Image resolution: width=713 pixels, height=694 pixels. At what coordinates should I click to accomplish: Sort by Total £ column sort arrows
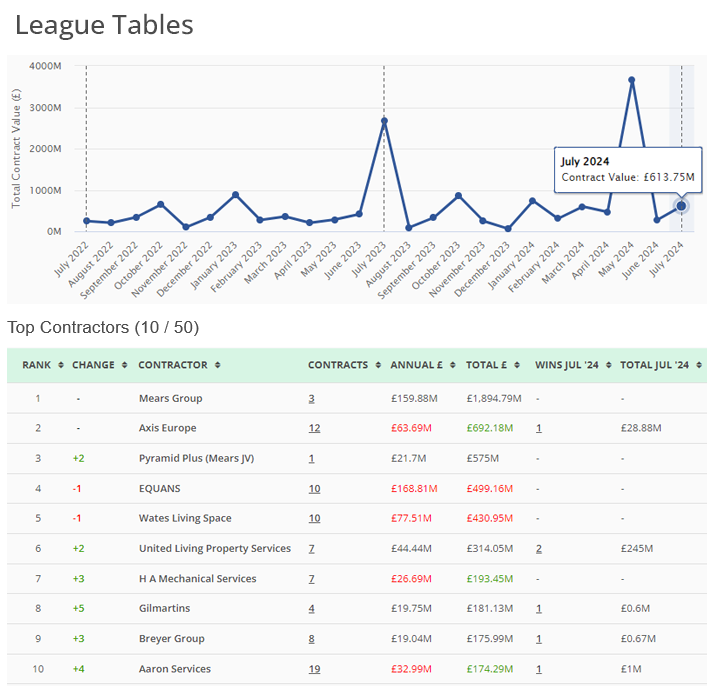click(517, 365)
